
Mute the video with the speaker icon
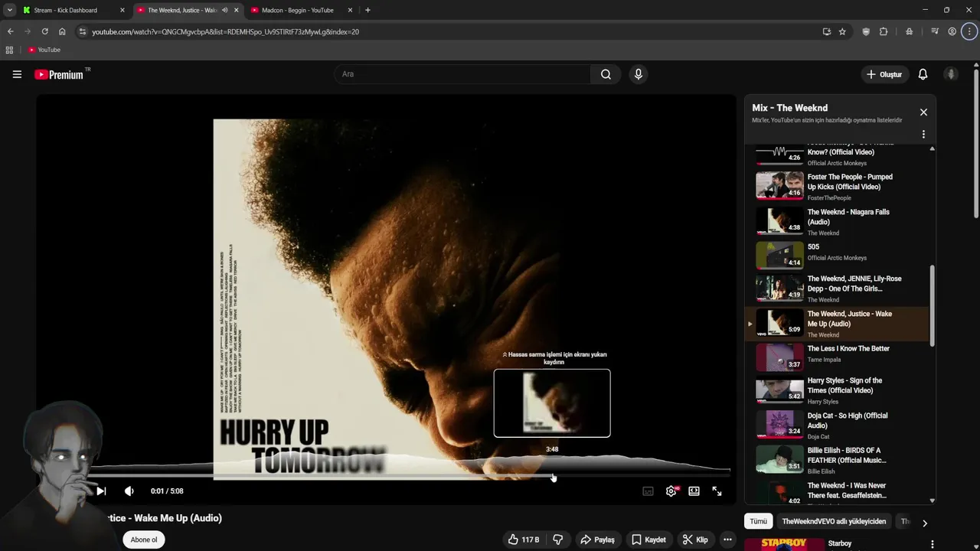point(129,491)
